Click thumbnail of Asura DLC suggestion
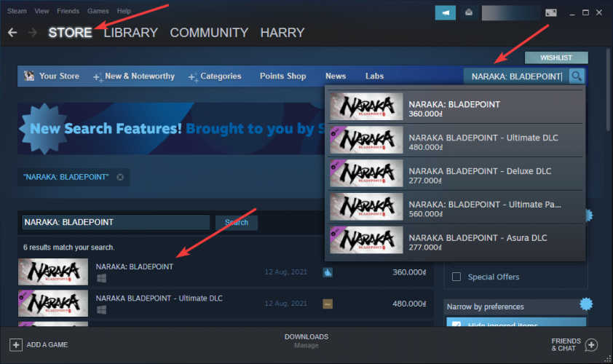The height and width of the screenshot is (364, 613). coord(366,240)
